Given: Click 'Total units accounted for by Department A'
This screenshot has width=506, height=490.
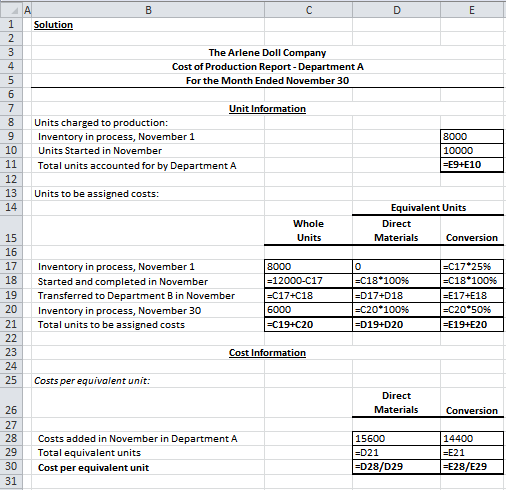Looking at the screenshot, I should (137, 166).
